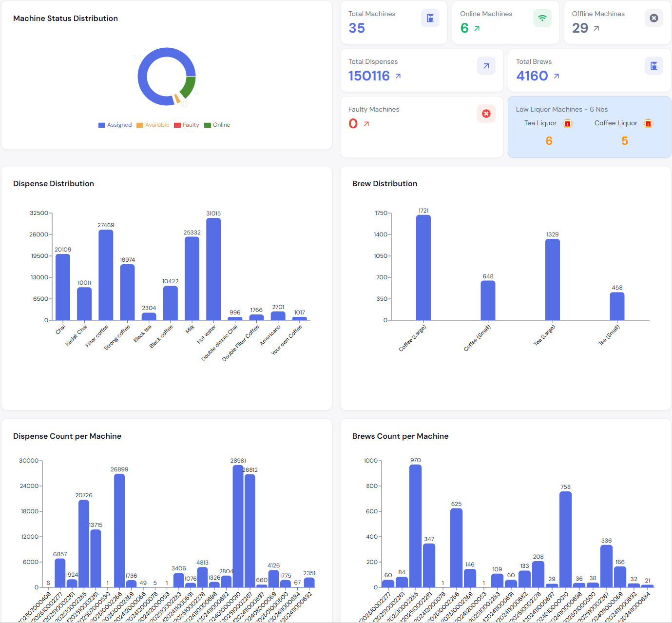672x623 pixels.
Task: Click the red arrow beside Faulty count 0
Action: tap(366, 124)
